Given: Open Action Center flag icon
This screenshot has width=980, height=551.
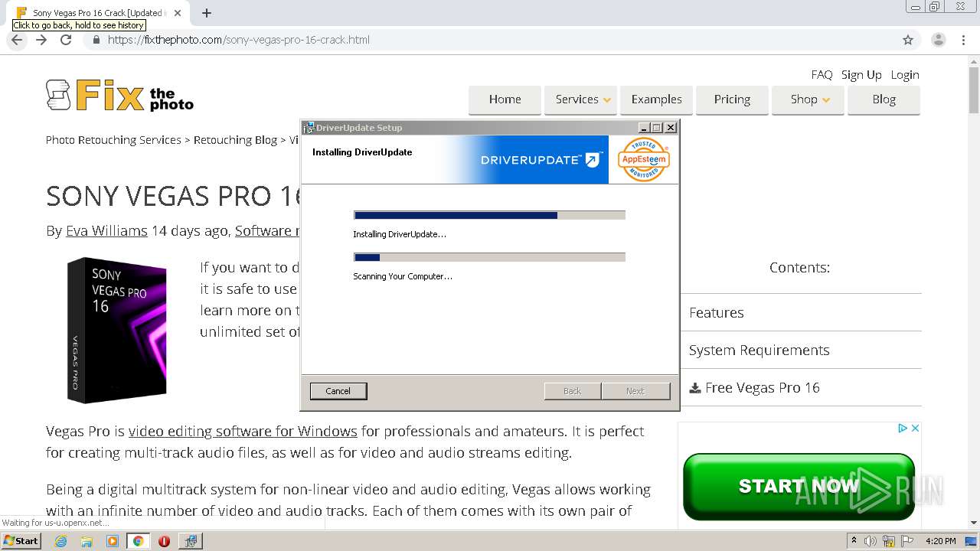Looking at the screenshot, I should (x=908, y=541).
